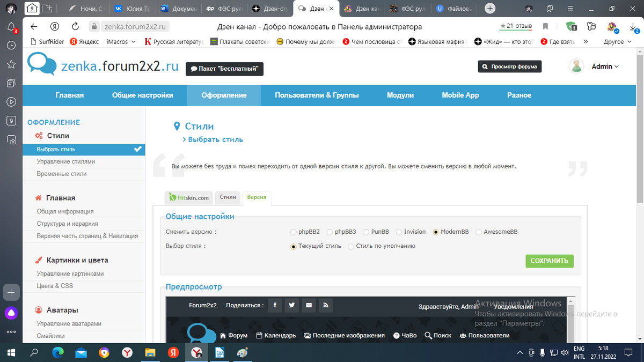Share on Twitter in forum preview
Screen dimensions: 644x362
click(291, 305)
